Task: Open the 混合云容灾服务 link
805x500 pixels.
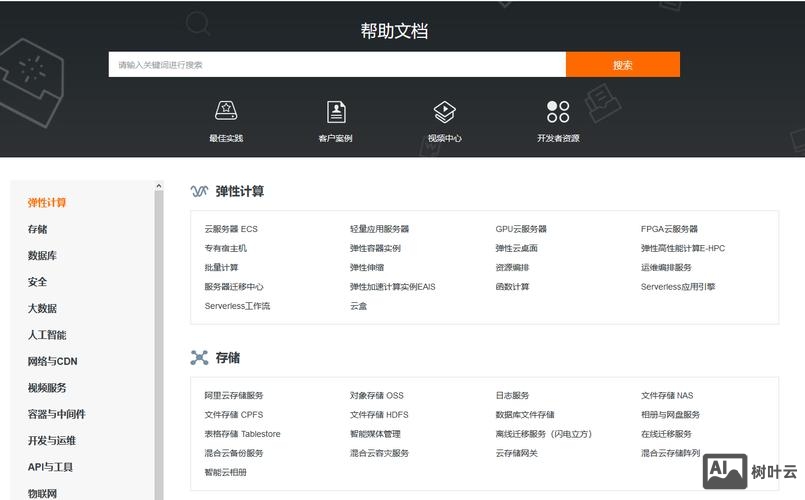Action: point(379,453)
